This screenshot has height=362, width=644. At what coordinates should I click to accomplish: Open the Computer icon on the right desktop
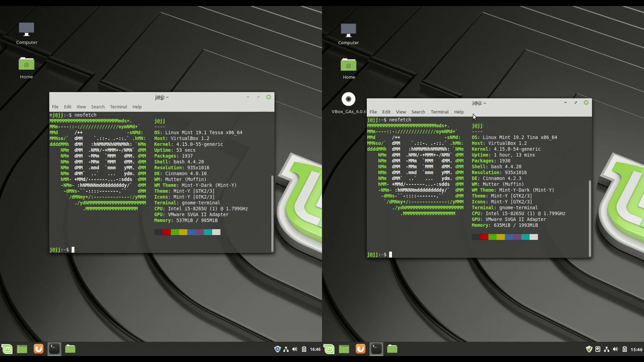(x=348, y=34)
